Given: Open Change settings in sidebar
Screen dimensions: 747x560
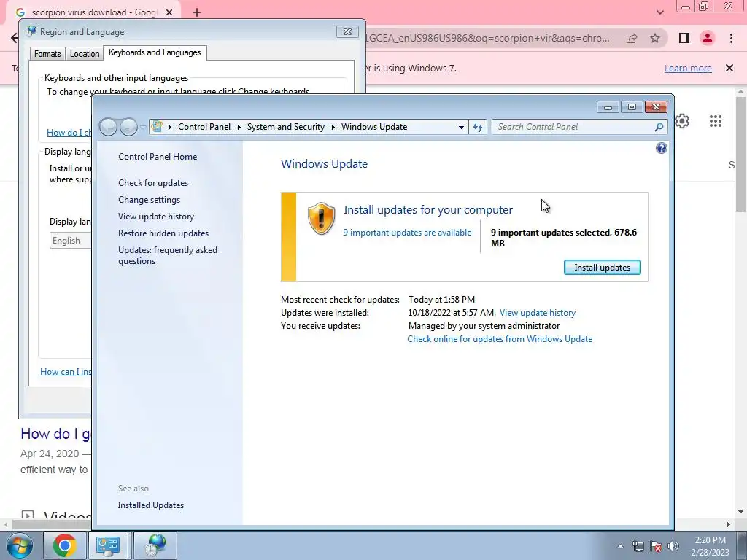Looking at the screenshot, I should coord(149,200).
